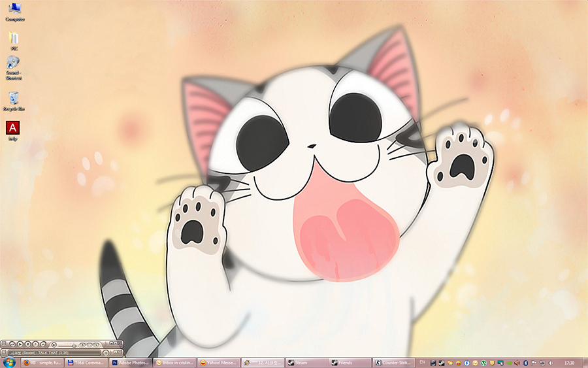The height and width of the screenshot is (368, 588).
Task: Toggle repeat mode in Winamp
Action: click(x=90, y=344)
